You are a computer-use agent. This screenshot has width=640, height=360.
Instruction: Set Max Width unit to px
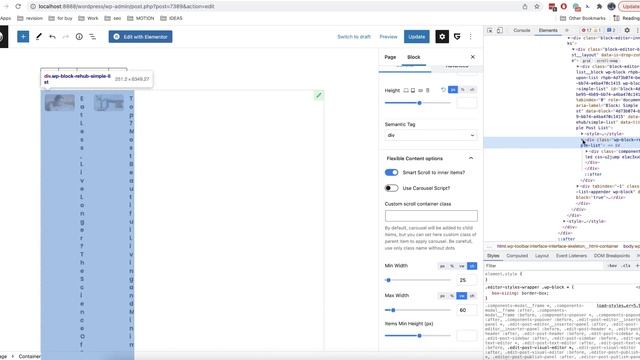pos(442,296)
